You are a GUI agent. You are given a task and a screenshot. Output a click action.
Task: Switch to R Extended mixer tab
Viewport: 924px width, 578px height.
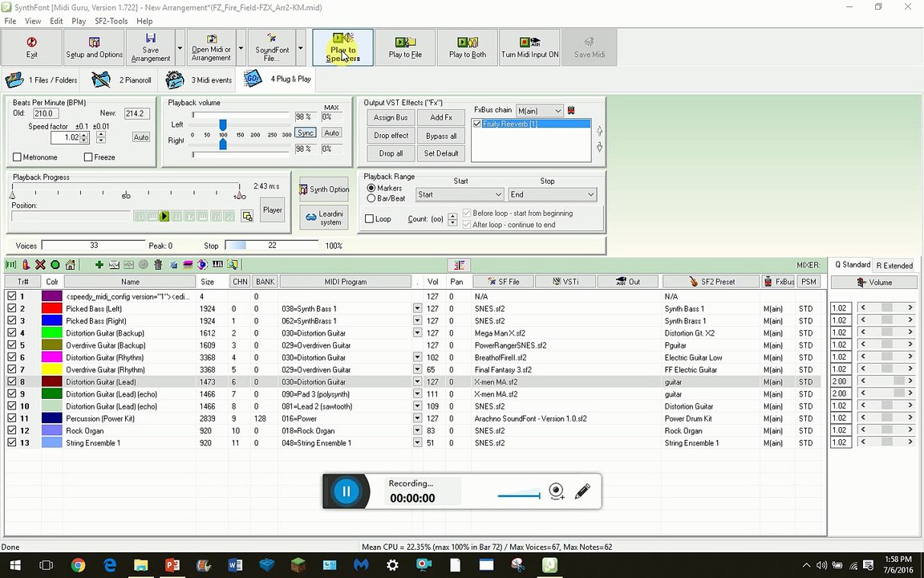pos(894,266)
